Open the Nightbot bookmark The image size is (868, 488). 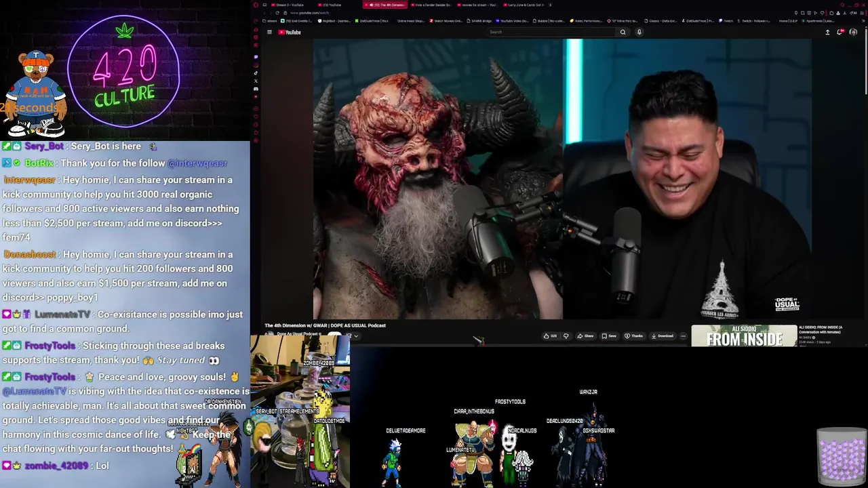pos(334,21)
